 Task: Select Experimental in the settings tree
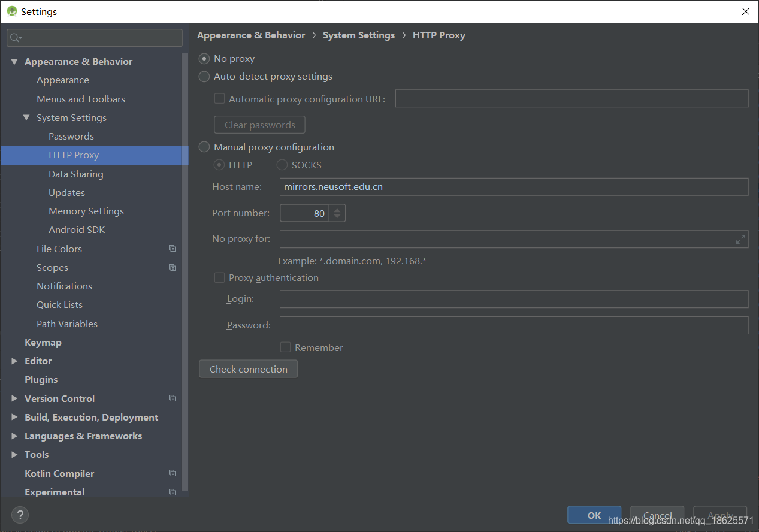(x=55, y=492)
